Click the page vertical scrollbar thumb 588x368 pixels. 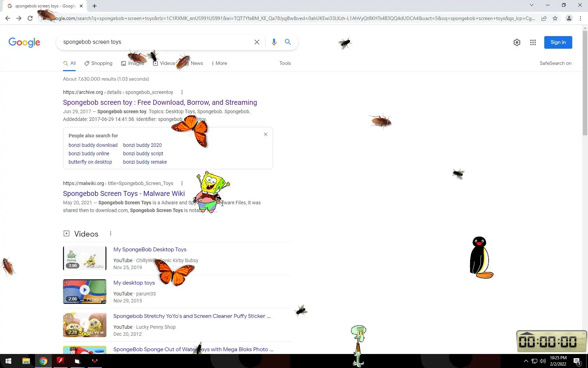tap(585, 83)
